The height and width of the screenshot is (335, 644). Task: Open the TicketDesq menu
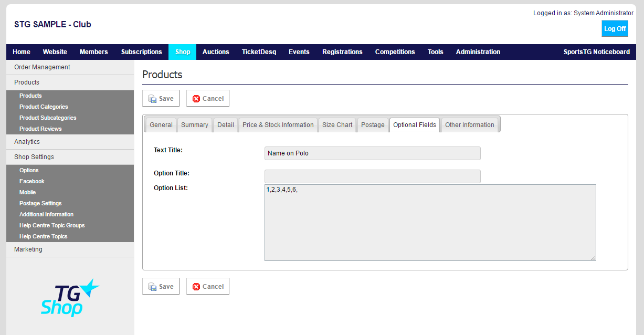click(x=259, y=52)
